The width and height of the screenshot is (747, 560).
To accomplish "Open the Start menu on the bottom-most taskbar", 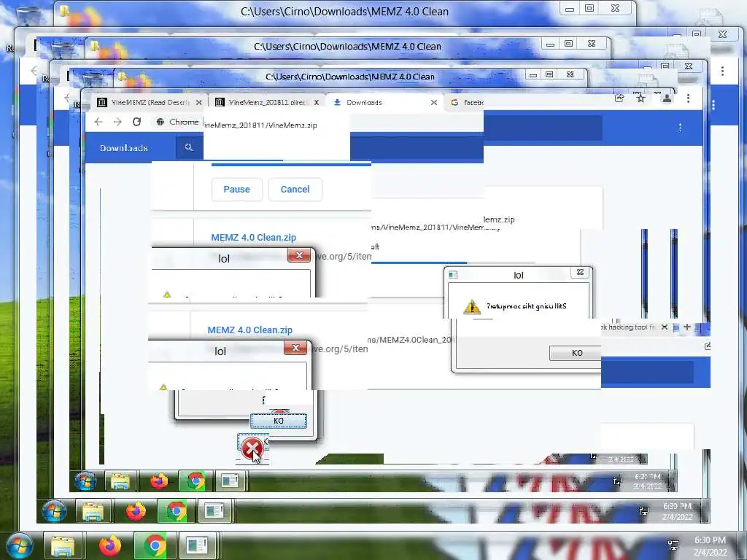I will click(19, 545).
